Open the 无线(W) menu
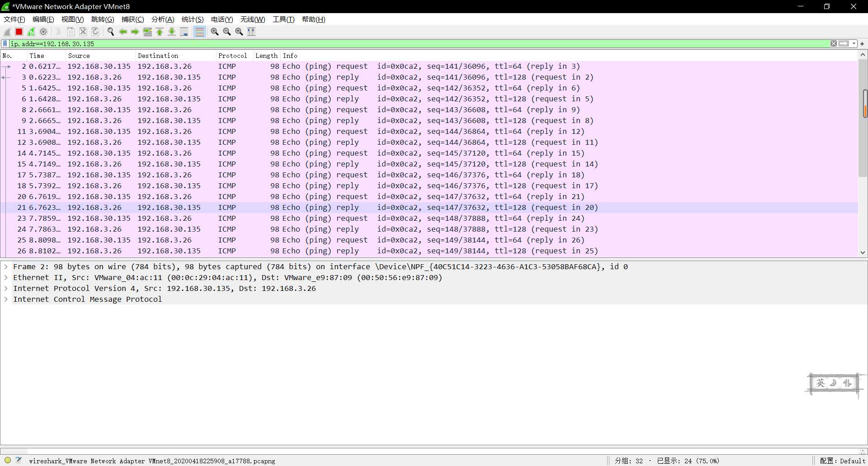Image resolution: width=868 pixels, height=466 pixels. [253, 19]
